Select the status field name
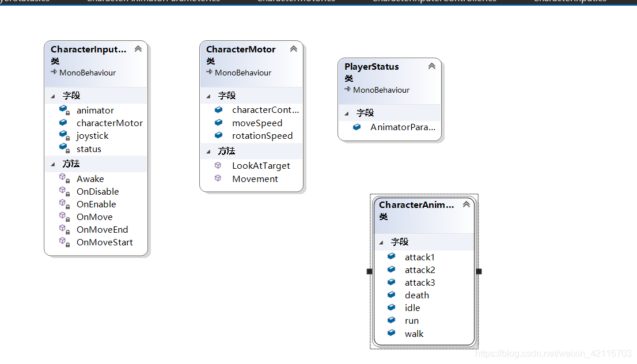The width and height of the screenshot is (637, 364). click(x=89, y=149)
